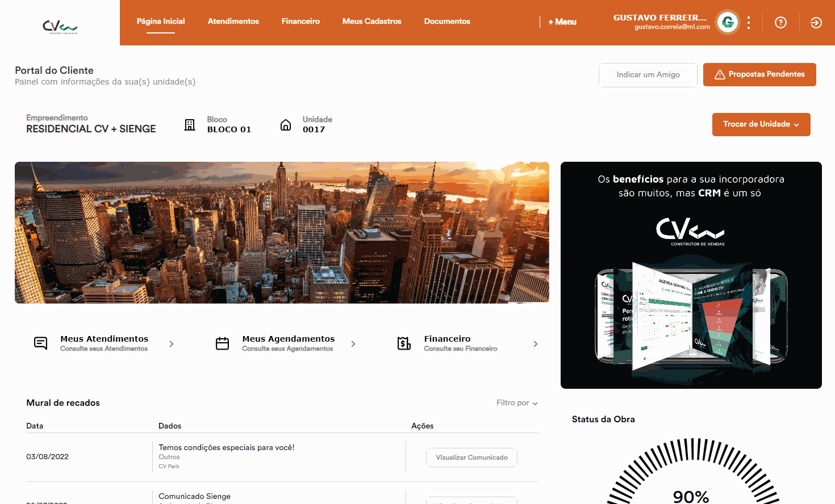Click the Bloco building icon

coord(190,125)
